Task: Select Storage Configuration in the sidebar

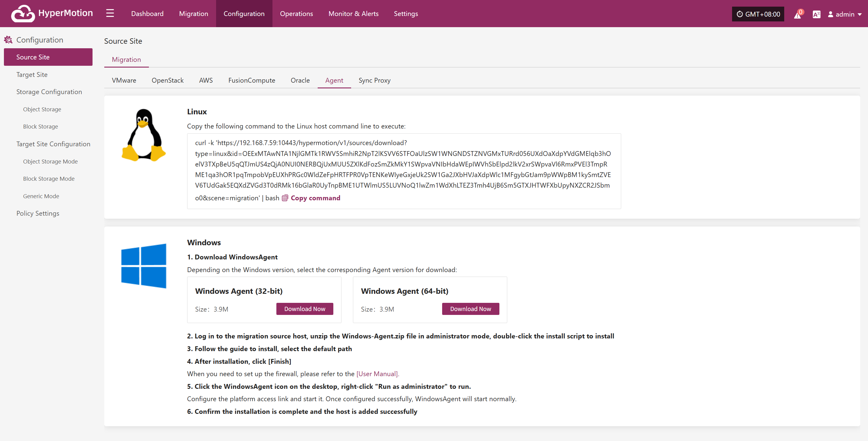Action: [x=49, y=92]
